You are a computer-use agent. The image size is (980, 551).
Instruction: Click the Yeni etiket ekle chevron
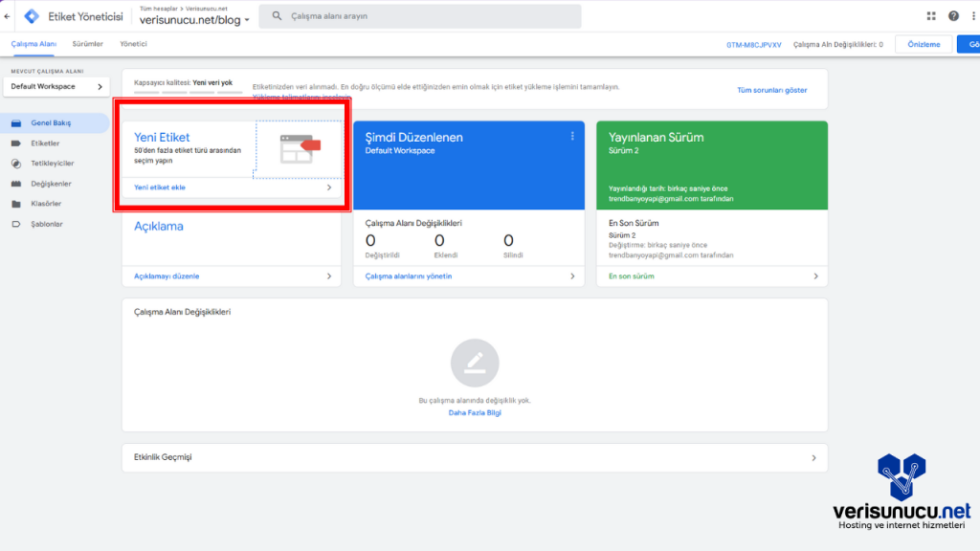pos(329,187)
